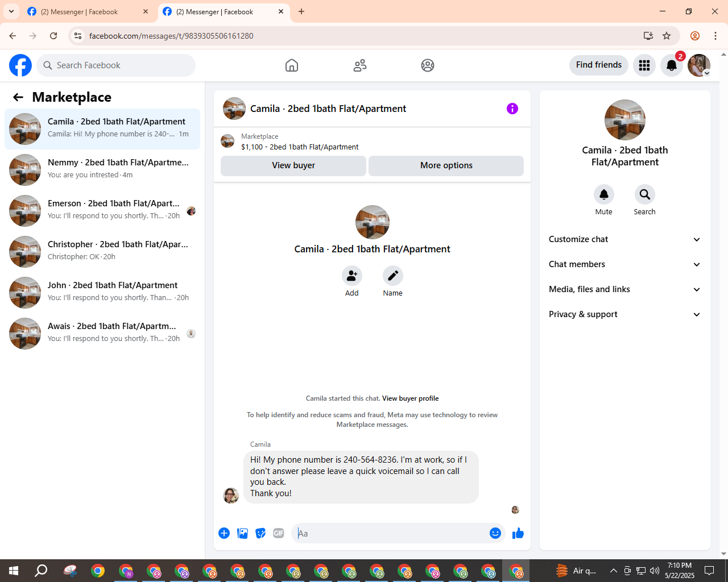The height and width of the screenshot is (582, 728).
Task: Open Nemmy's conversation in the list
Action: (102, 170)
